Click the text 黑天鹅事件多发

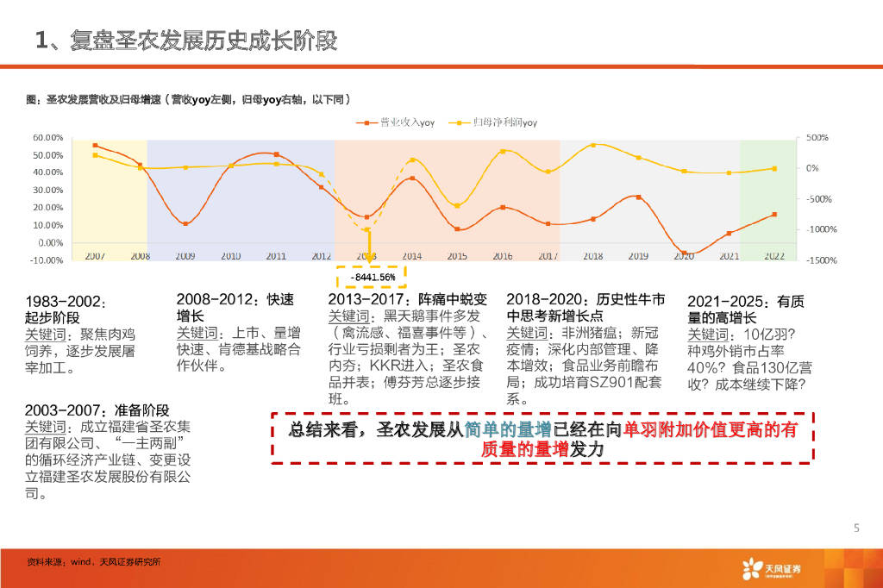(433, 316)
